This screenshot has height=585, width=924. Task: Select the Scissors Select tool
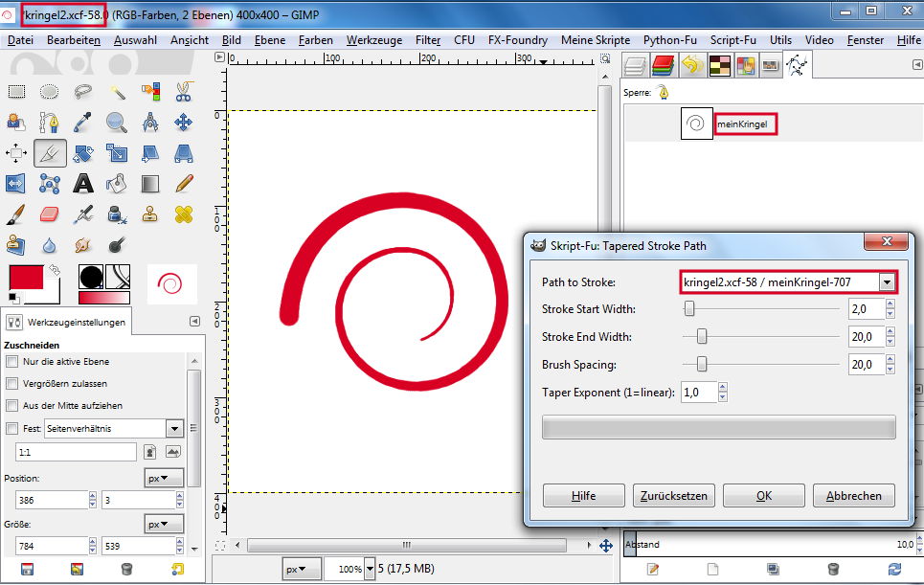tap(184, 92)
